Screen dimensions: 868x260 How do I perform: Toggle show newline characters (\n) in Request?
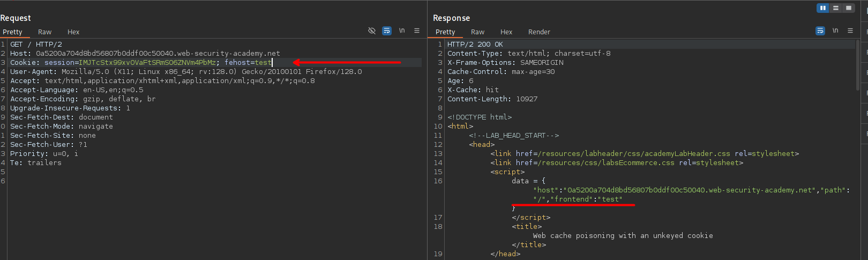click(x=402, y=31)
